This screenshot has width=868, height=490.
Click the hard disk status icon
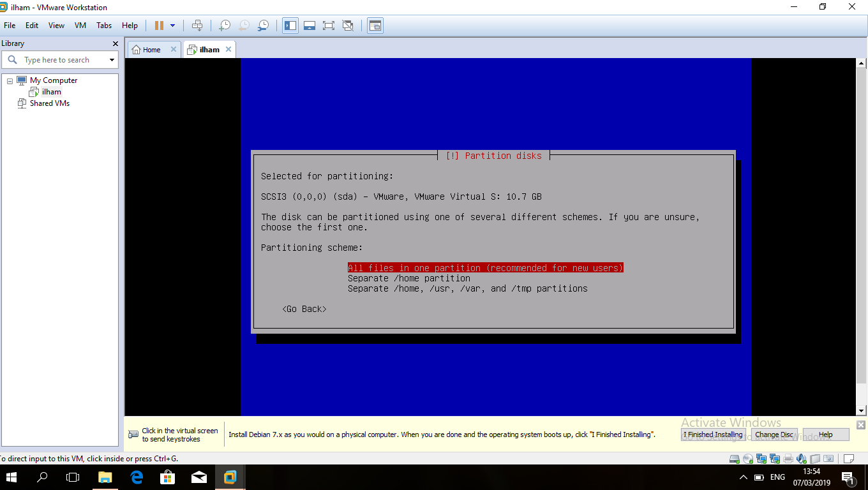point(735,458)
